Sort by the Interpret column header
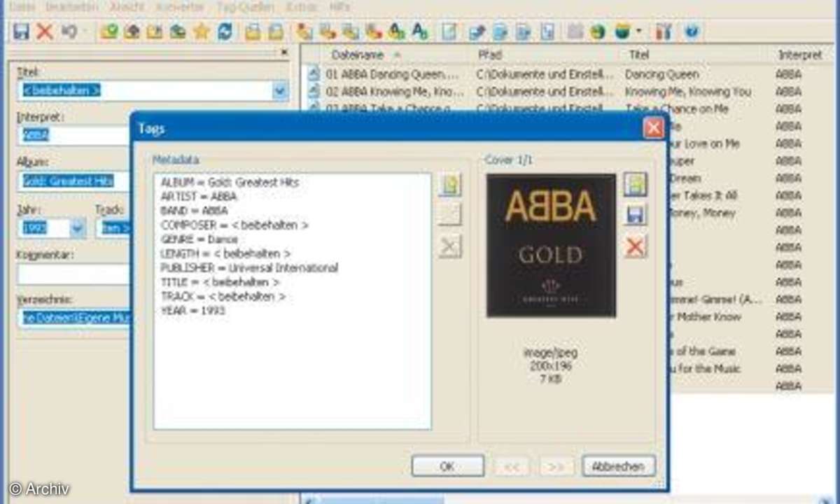The image size is (840, 504). [800, 54]
